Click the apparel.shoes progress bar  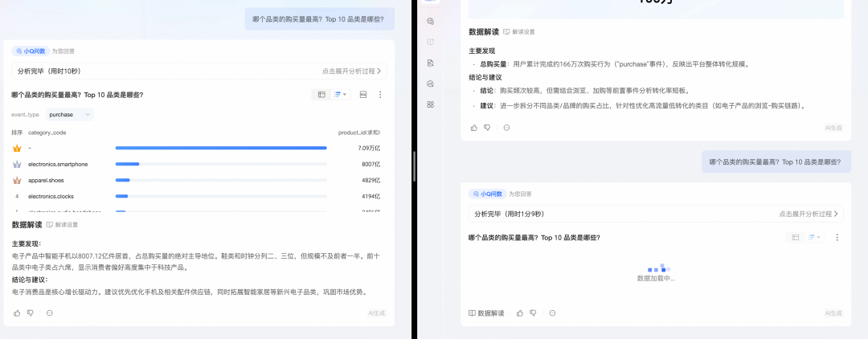click(122, 180)
